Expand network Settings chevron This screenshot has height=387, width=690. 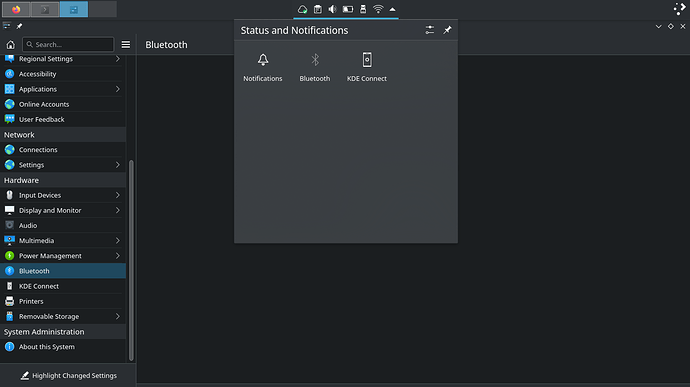tap(117, 165)
